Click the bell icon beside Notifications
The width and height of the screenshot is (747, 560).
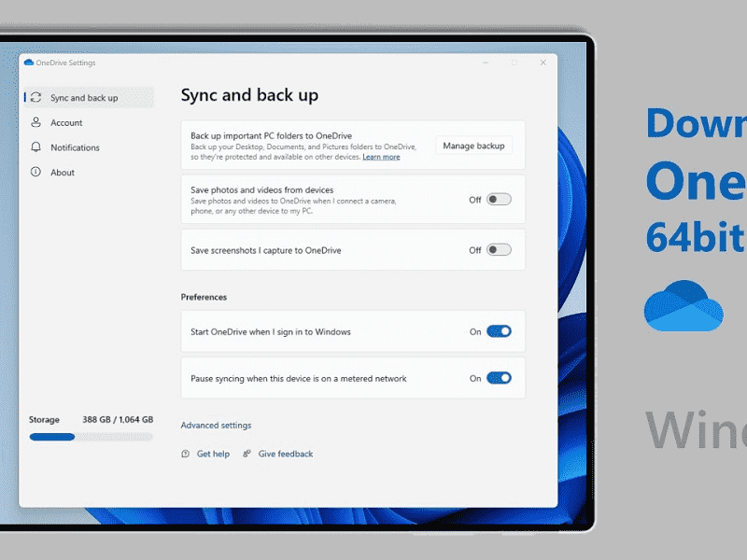(37, 147)
